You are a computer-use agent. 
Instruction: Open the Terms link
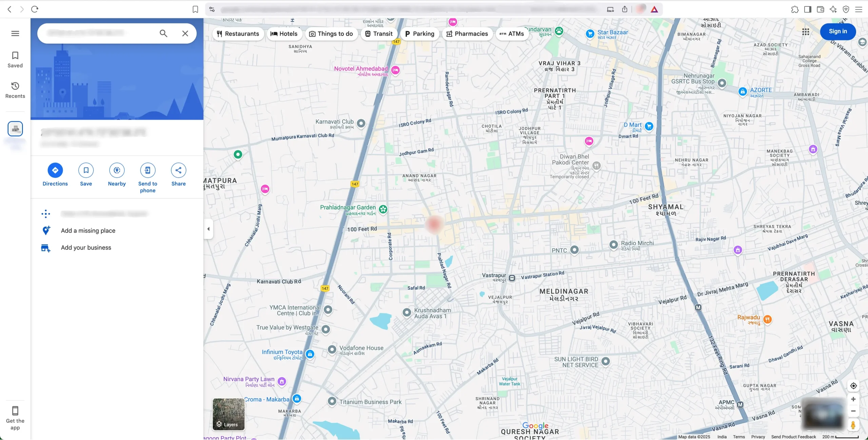pyautogui.click(x=739, y=437)
